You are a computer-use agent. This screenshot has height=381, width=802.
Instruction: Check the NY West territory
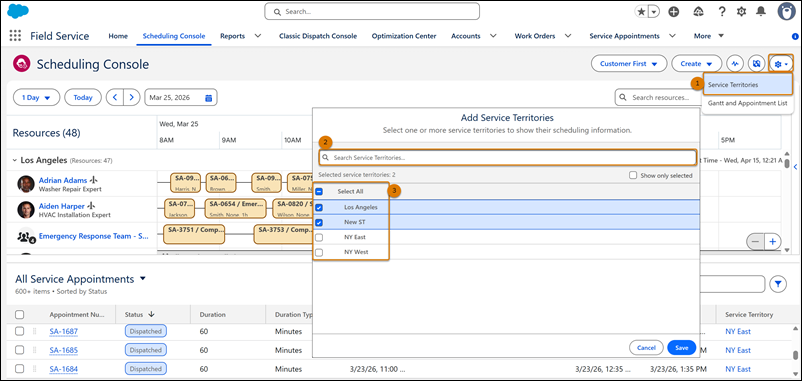point(319,252)
